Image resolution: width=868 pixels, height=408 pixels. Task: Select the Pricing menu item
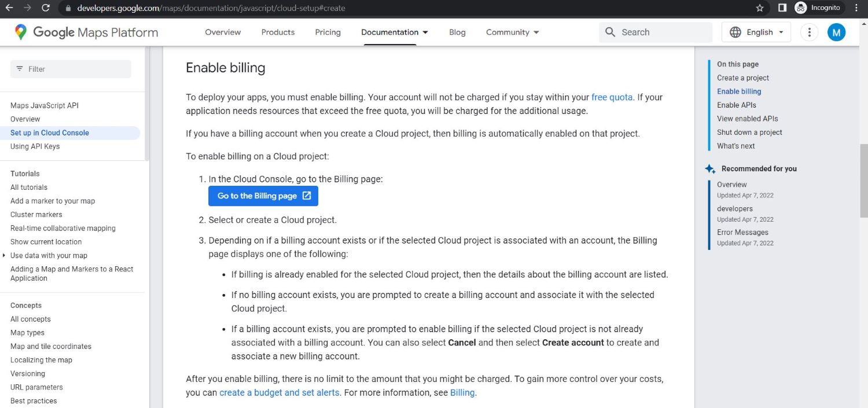pyautogui.click(x=328, y=32)
